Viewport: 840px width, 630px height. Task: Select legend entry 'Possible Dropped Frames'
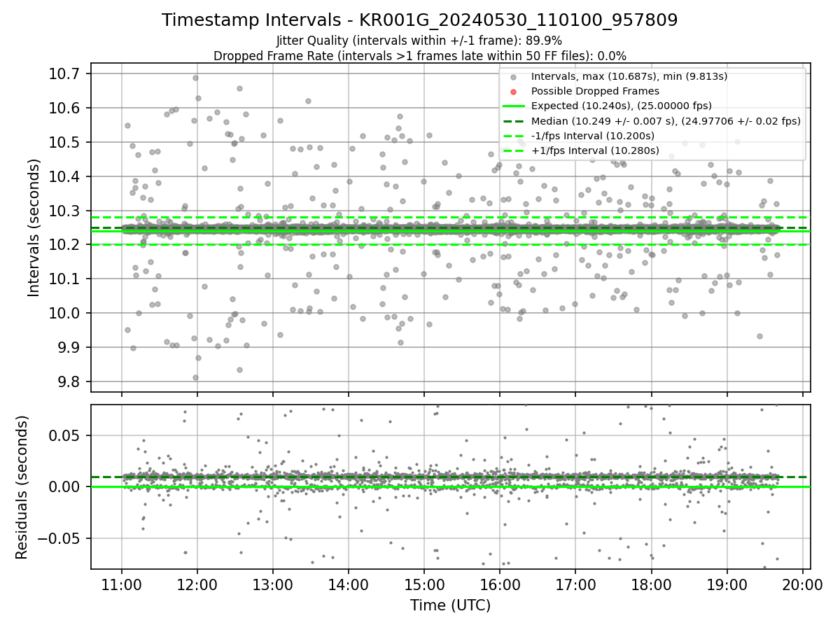pyautogui.click(x=595, y=91)
